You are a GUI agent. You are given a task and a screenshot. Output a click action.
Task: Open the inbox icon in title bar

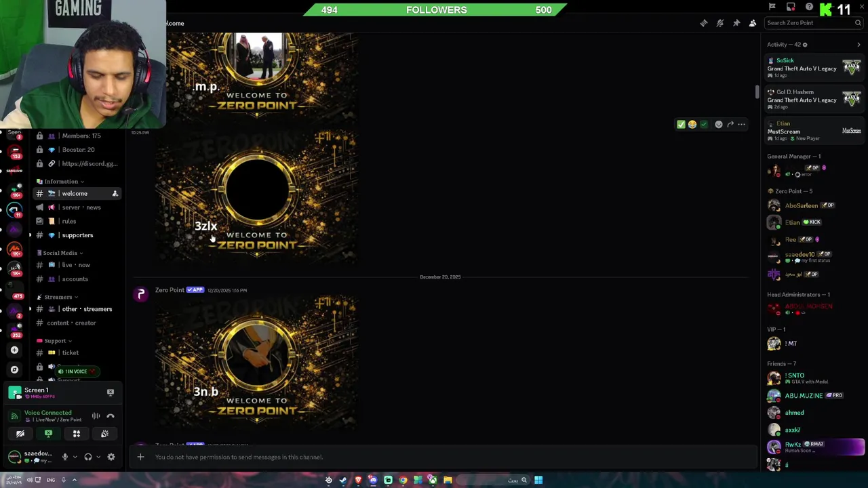(791, 7)
